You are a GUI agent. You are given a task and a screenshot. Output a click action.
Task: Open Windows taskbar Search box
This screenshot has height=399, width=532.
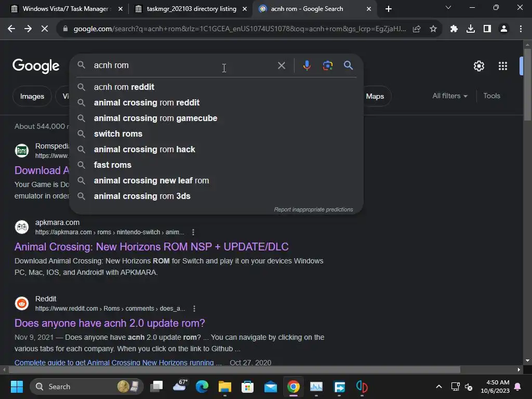[87, 387]
